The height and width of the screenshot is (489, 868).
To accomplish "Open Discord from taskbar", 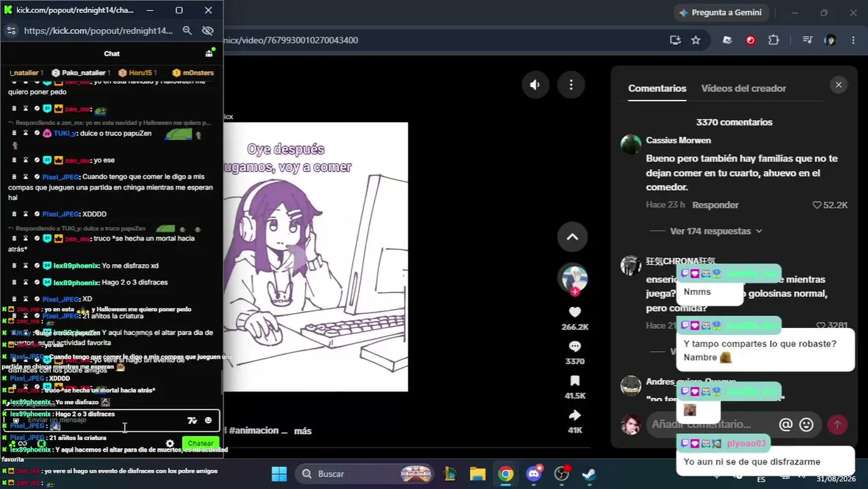I will [x=534, y=474].
